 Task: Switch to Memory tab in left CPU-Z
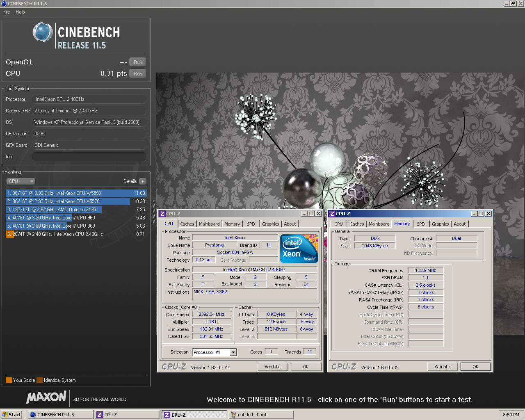click(x=232, y=224)
